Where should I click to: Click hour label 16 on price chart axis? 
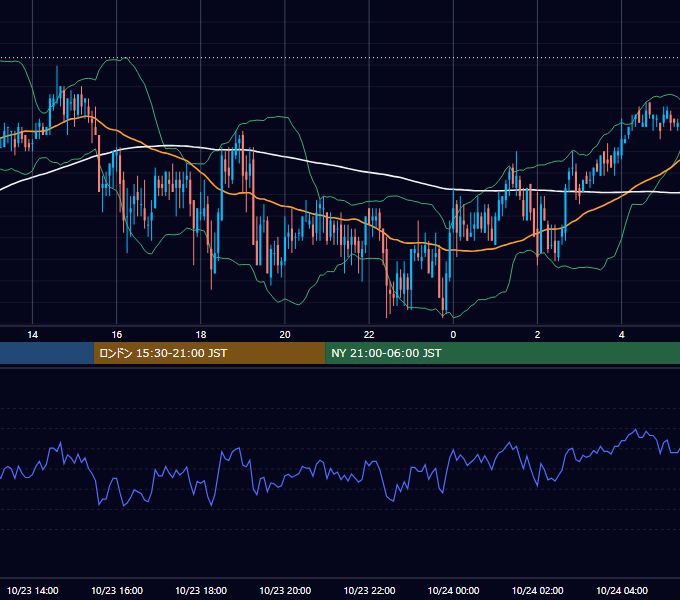tap(117, 335)
